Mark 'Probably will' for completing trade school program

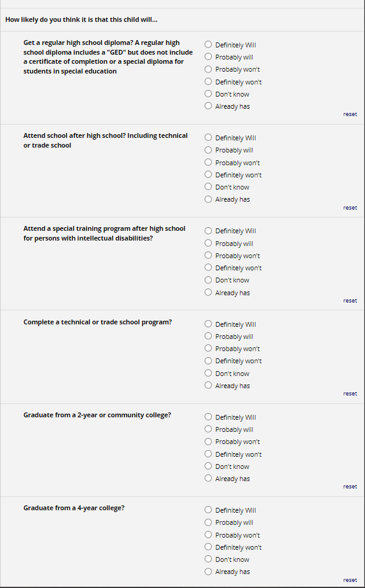click(x=208, y=336)
